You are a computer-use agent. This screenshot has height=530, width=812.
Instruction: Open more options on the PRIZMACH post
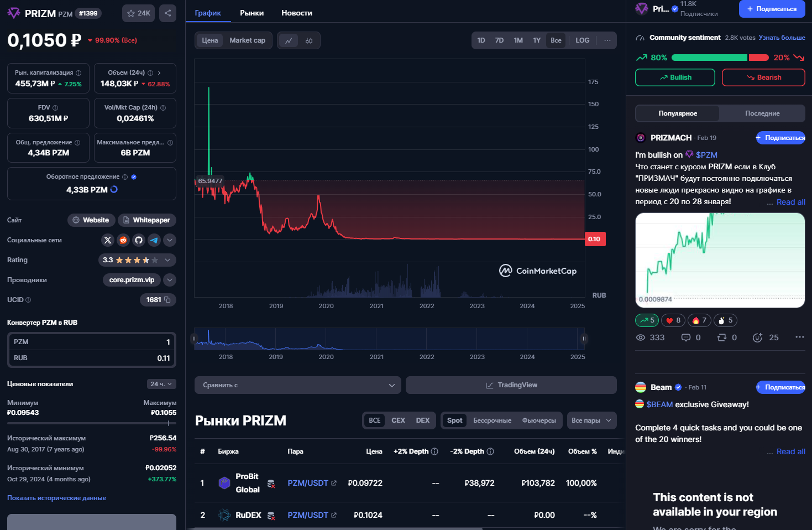[x=800, y=337]
